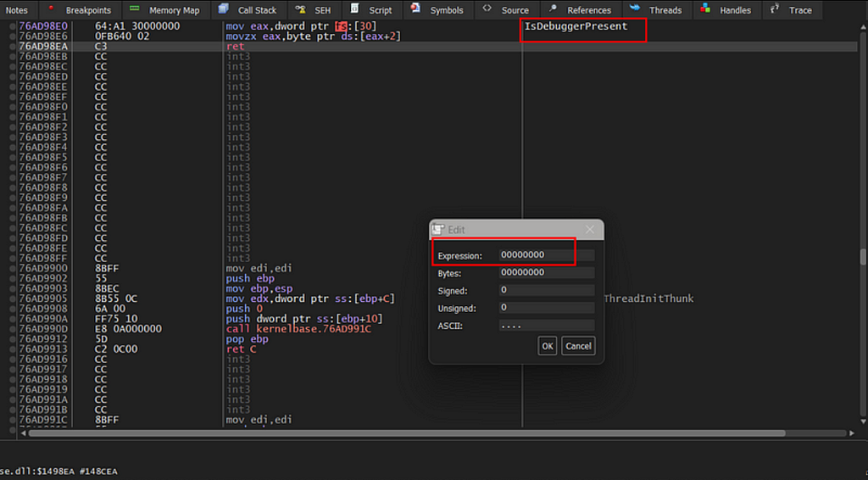The image size is (868, 480).
Task: Open the References tab
Action: pos(581,10)
